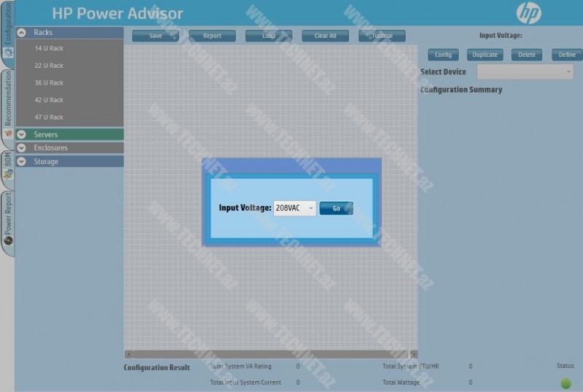Click the green Status indicator

click(566, 383)
